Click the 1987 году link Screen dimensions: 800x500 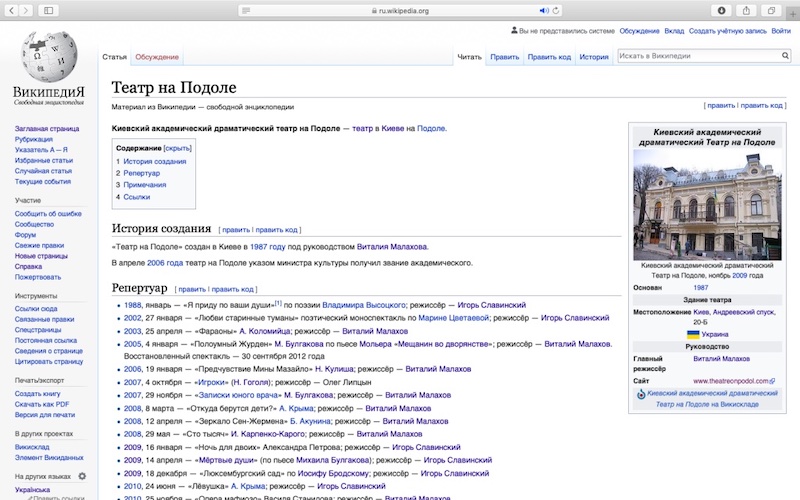click(267, 247)
